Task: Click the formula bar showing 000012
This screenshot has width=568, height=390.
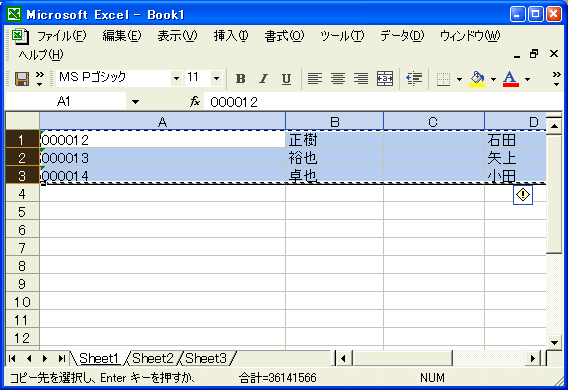Action: 383,102
